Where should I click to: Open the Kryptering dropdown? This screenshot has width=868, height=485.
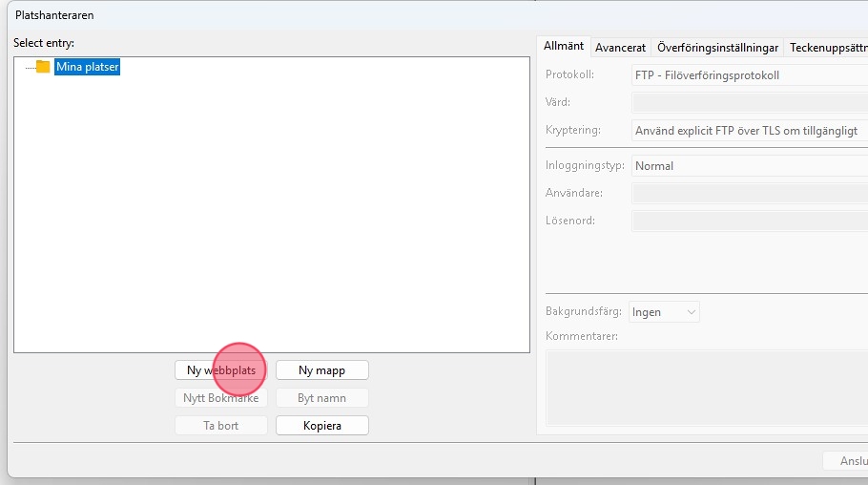[750, 131]
